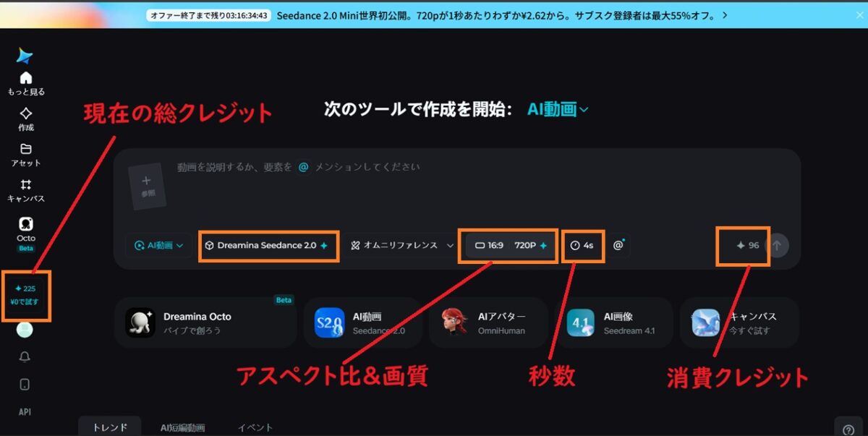Click the bird icon on キャンバス card
The height and width of the screenshot is (436, 868).
pyautogui.click(x=705, y=323)
